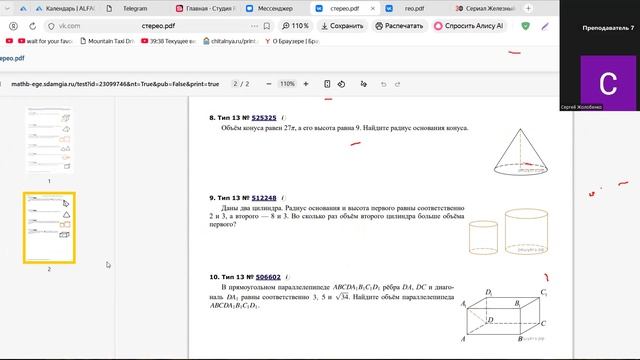Redo the PDF annotation
The width and height of the screenshot is (640, 360).
click(397, 84)
